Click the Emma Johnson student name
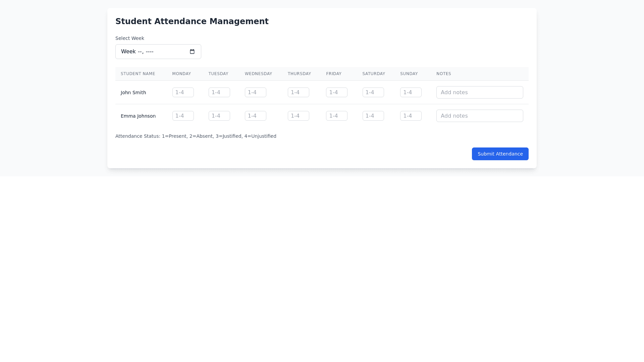Viewport: 644px width, 362px height. tap(138, 116)
